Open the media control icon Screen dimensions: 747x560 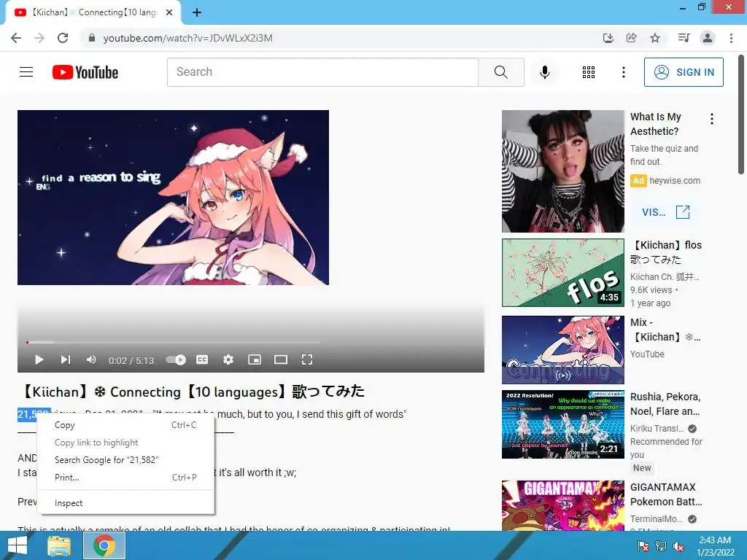pos(684,38)
